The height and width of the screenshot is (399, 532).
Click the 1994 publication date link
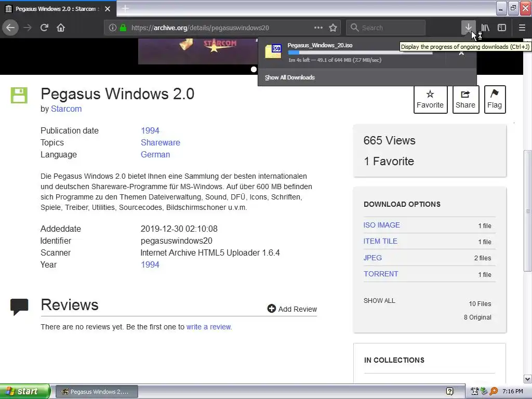coord(150,130)
